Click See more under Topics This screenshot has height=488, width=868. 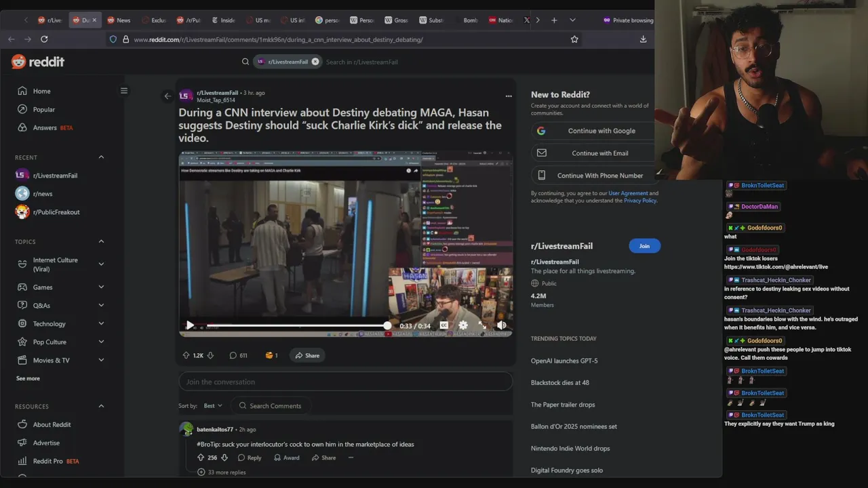click(28, 378)
